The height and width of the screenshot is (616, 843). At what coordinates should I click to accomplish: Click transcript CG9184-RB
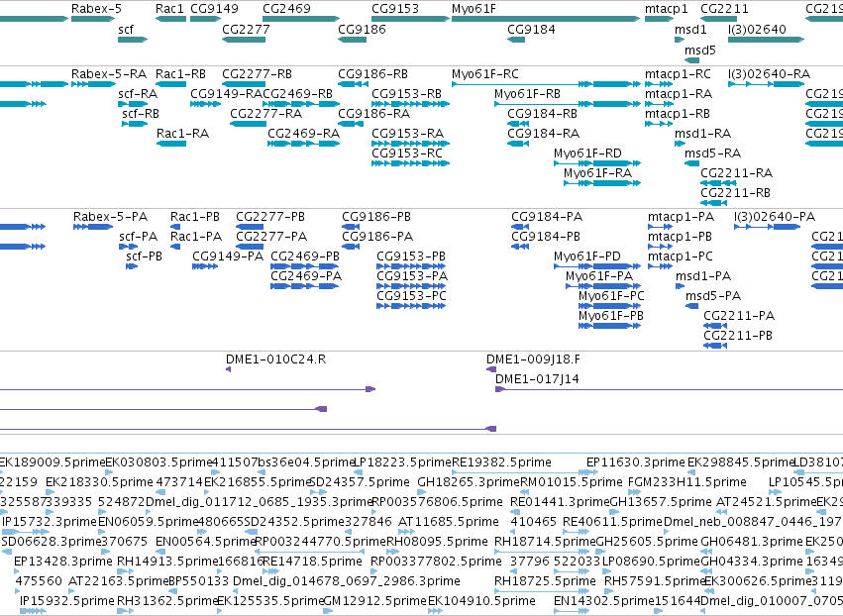tap(543, 114)
